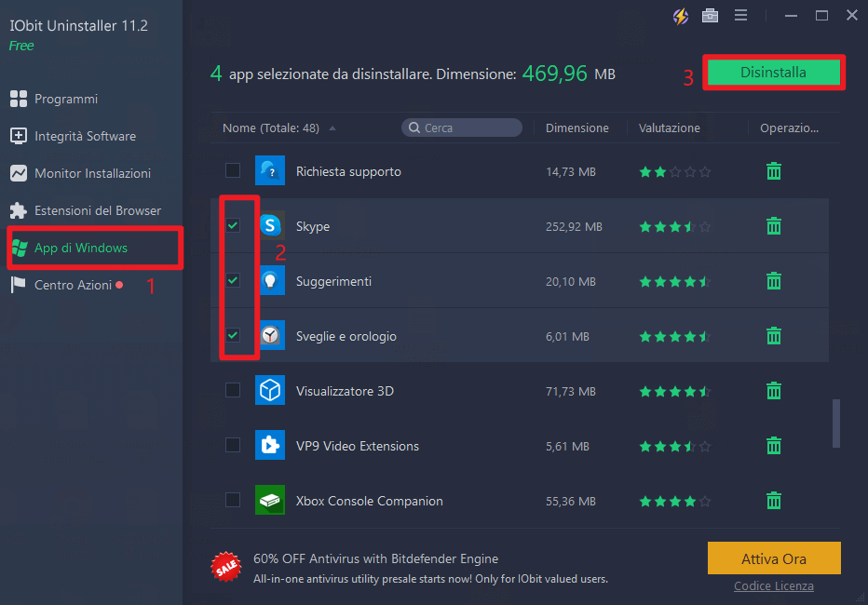The image size is (868, 605).
Task: Select the Xbox Console Companion name
Action: tap(369, 501)
